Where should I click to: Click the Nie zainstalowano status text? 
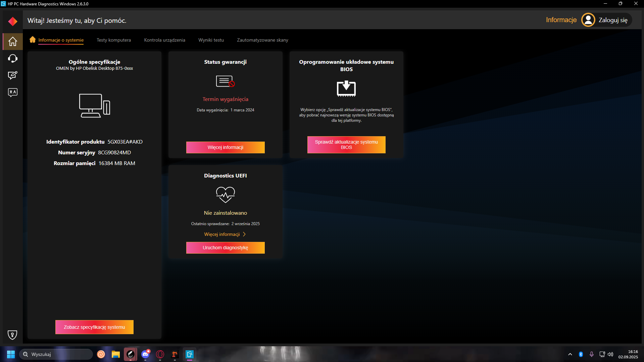226,213
